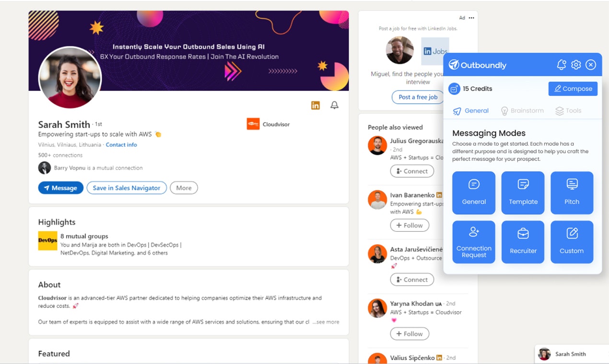Click the Compose button
The width and height of the screenshot is (609, 364).
coord(573,89)
